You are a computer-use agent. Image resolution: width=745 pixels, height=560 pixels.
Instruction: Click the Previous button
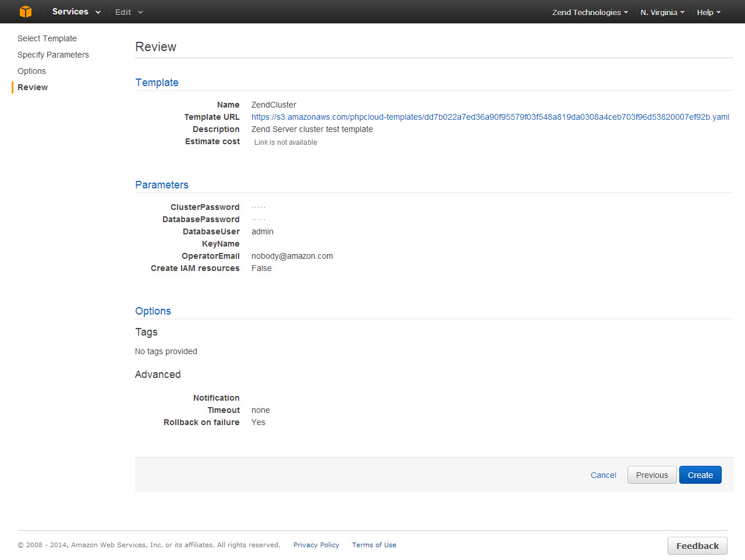(651, 475)
